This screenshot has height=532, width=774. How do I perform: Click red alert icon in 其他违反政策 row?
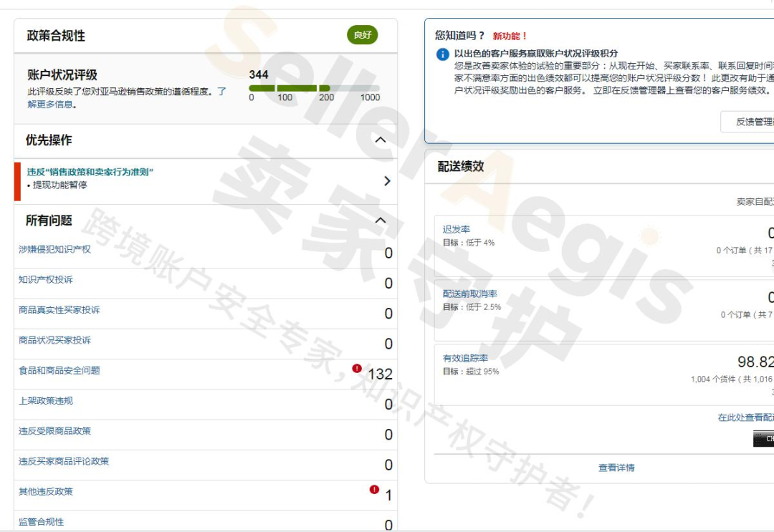[374, 490]
